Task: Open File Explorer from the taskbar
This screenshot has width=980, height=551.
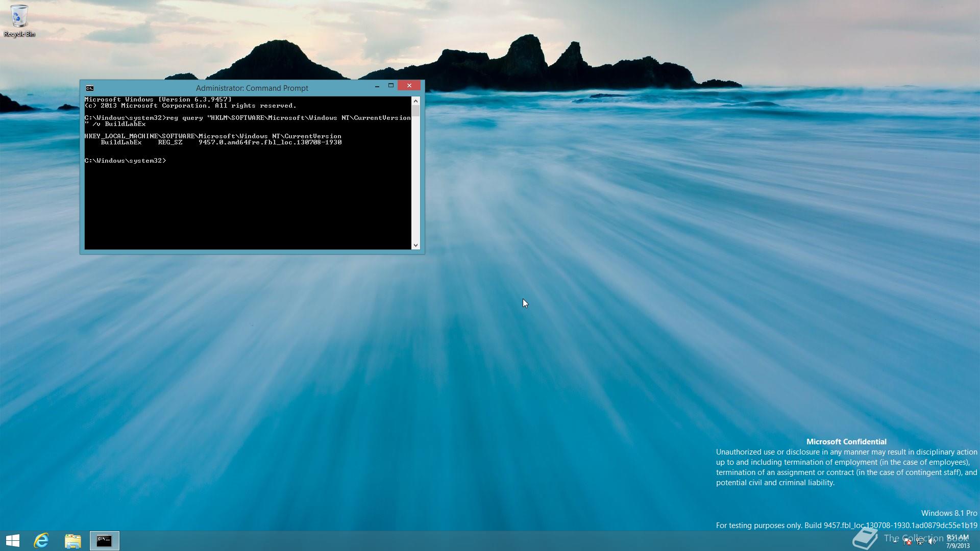Action: [73, 541]
